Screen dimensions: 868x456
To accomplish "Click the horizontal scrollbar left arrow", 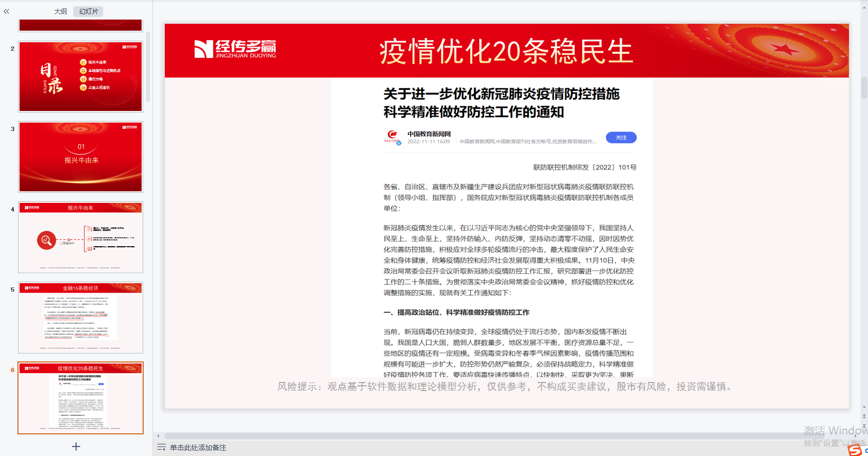I will [158, 436].
